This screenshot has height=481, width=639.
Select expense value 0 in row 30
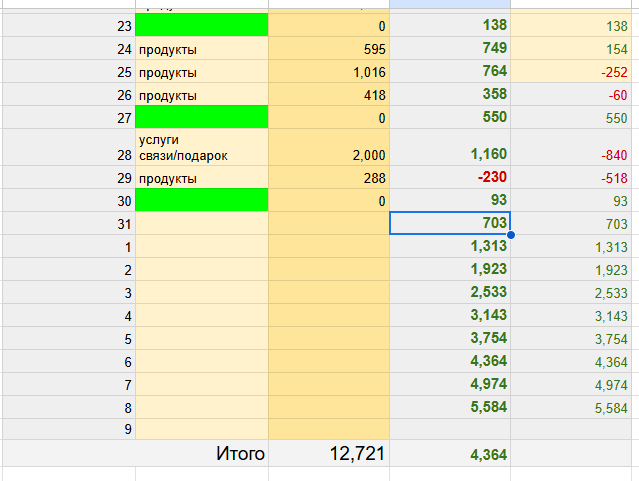(328, 200)
